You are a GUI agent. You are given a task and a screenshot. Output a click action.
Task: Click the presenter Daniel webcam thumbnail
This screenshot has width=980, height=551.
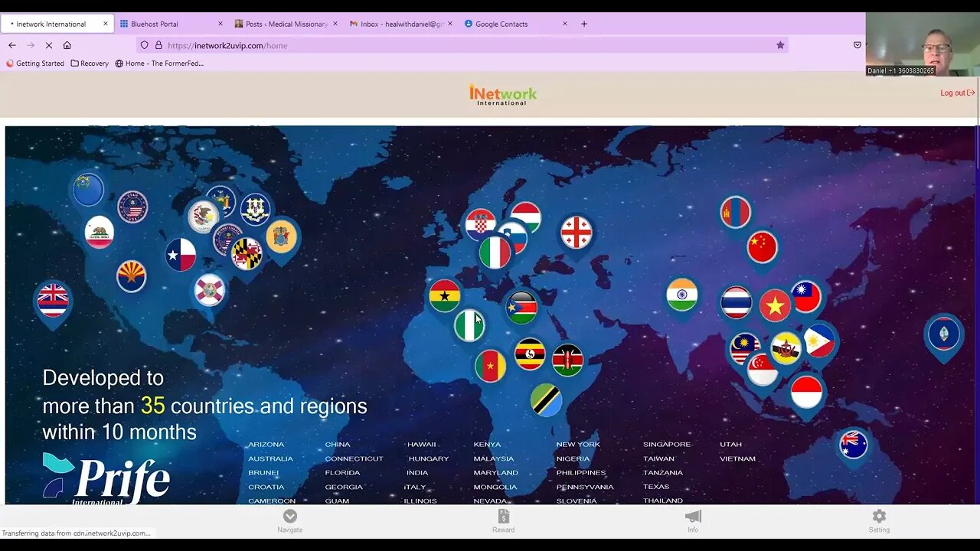[x=923, y=44]
